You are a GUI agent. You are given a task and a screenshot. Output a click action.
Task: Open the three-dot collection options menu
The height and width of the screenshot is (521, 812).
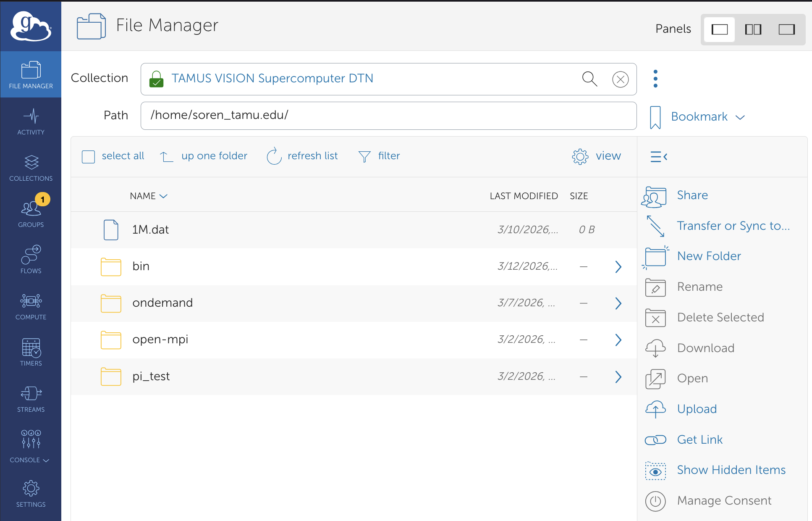[655, 79]
